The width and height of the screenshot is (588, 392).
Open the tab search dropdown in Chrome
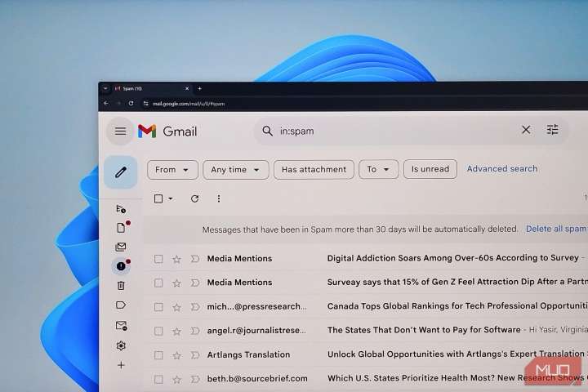click(x=105, y=88)
